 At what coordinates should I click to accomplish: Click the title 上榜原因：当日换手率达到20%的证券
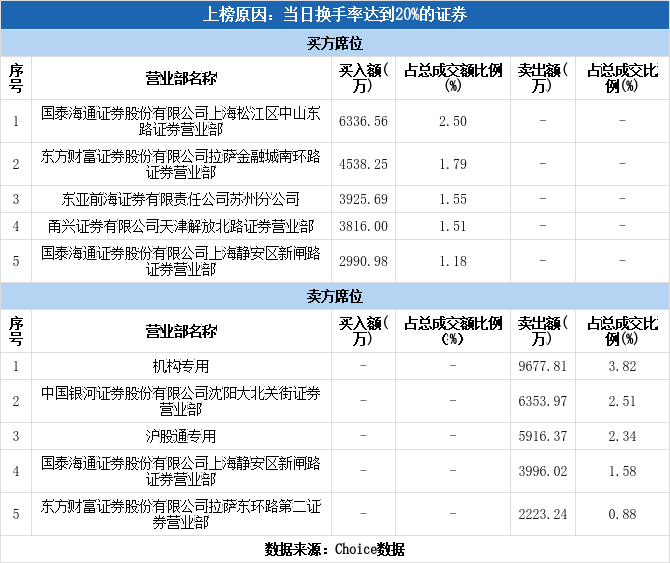[335, 15]
